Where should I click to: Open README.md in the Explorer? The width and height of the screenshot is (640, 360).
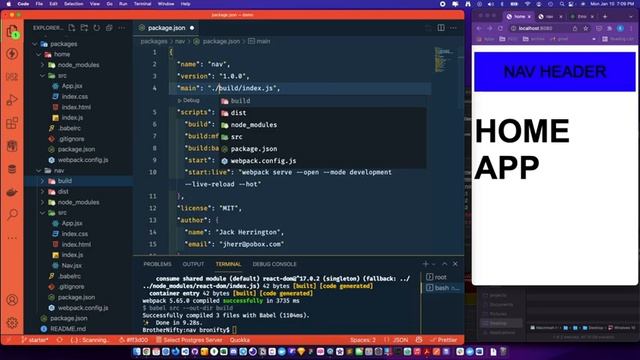[68, 329]
